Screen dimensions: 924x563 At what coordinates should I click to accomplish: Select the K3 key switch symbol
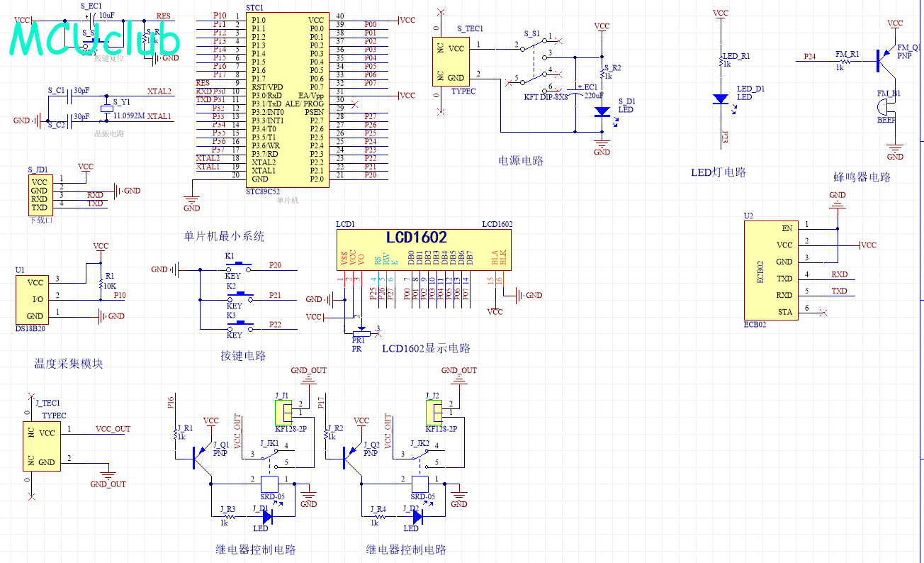pos(238,327)
